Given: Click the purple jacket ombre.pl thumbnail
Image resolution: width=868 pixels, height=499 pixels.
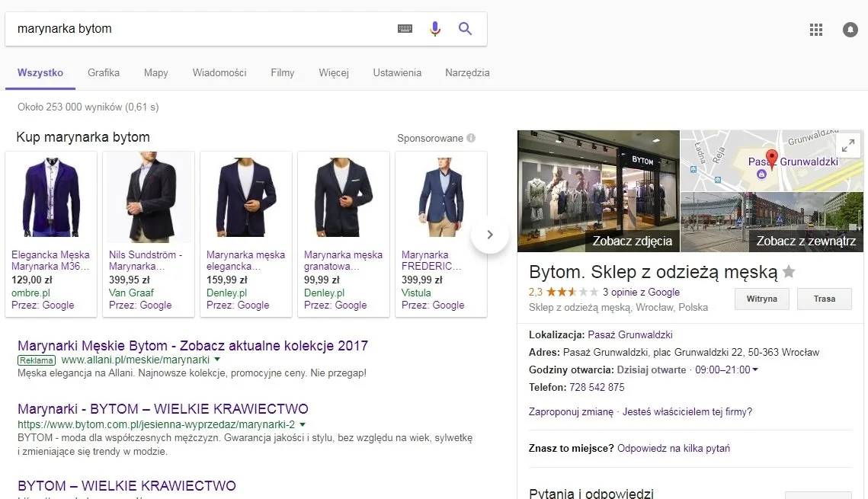Looking at the screenshot, I should tap(51, 197).
